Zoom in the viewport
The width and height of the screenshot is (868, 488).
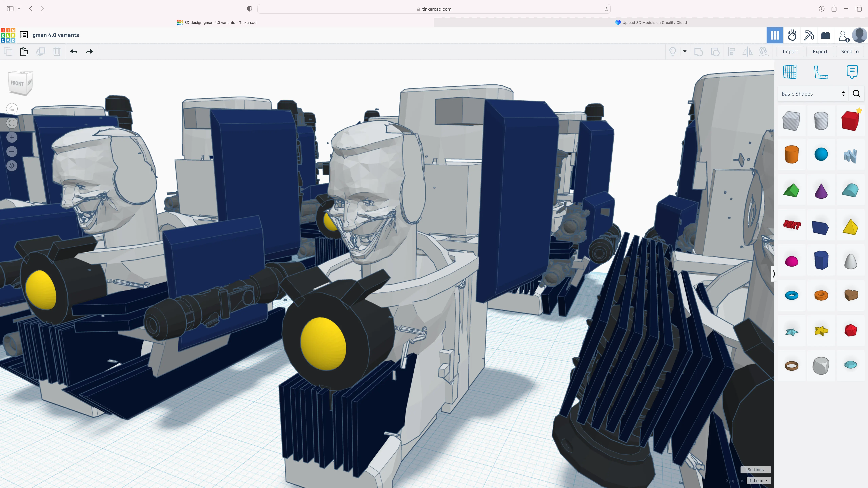pyautogui.click(x=12, y=137)
